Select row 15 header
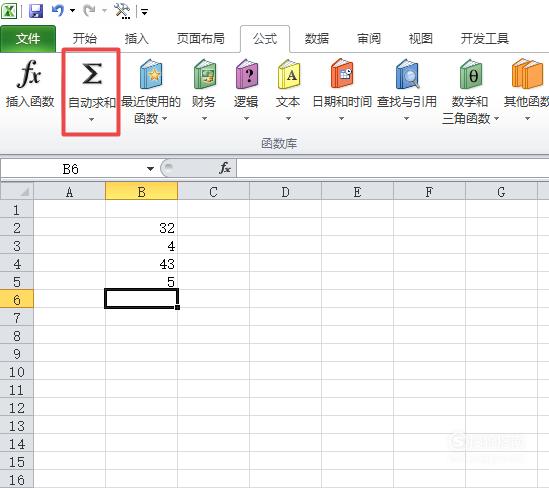Viewport: 549px width, 488px height. tap(17, 461)
